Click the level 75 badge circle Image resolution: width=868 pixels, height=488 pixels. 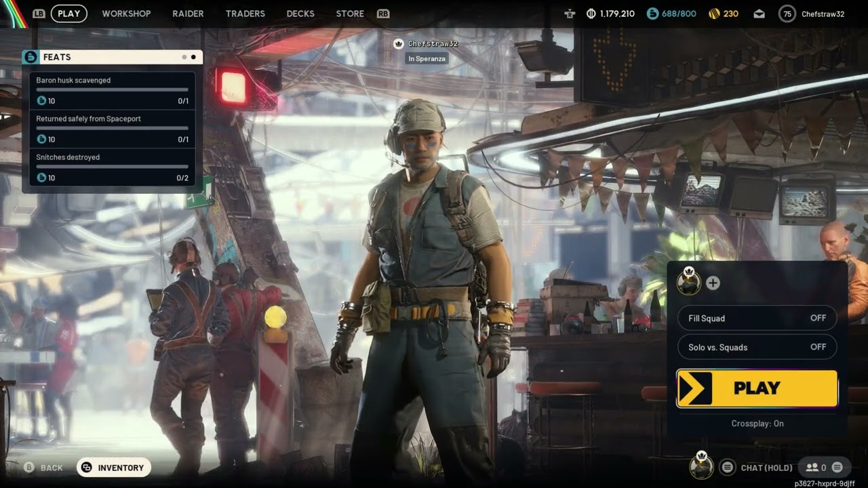coord(787,14)
